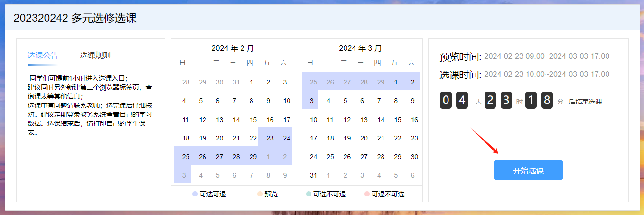Click the 预览 legend color dot
This screenshot has height=215, width=644.
click(260, 194)
